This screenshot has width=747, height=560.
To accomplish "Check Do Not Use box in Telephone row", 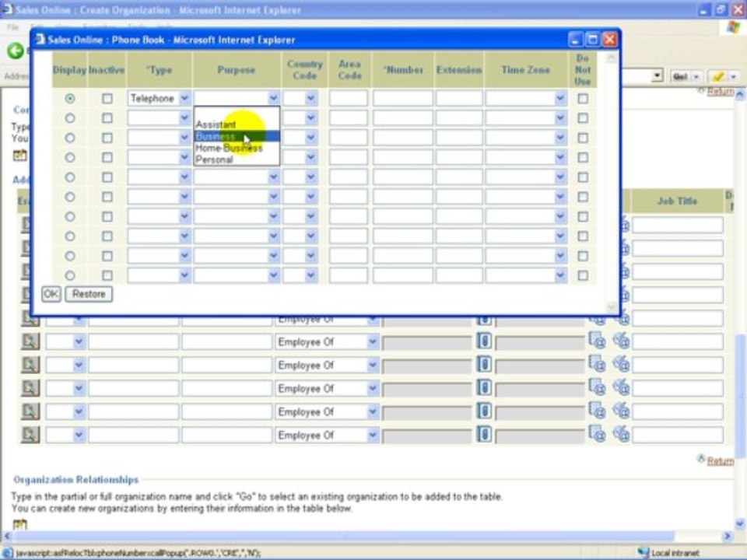I will 583,99.
